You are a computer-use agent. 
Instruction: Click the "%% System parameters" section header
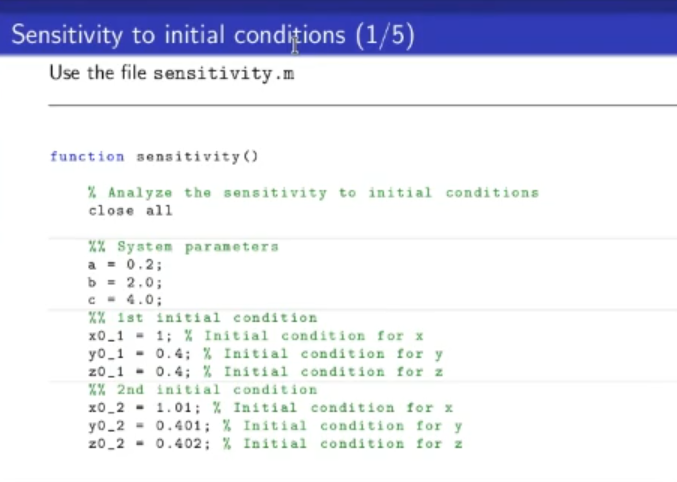pos(183,246)
